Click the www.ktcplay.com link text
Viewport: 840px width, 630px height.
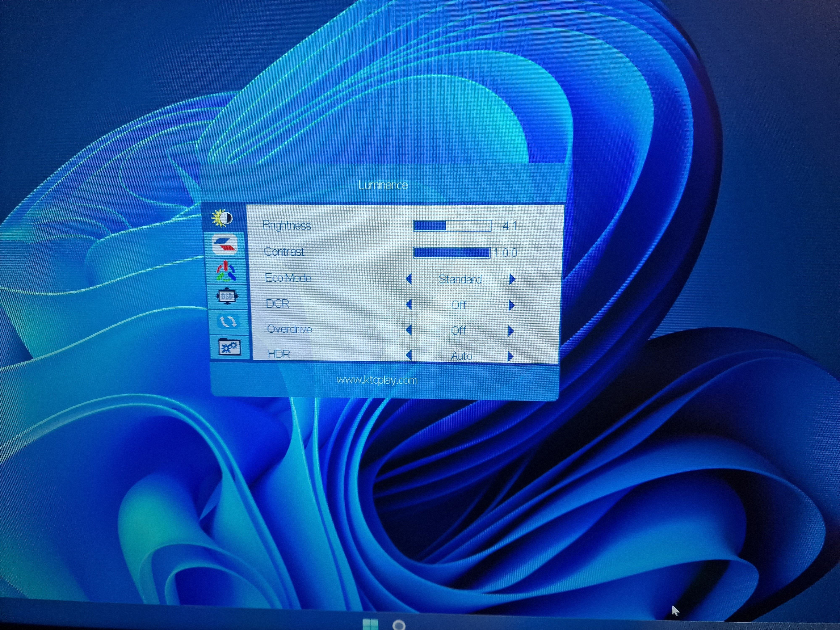click(377, 380)
